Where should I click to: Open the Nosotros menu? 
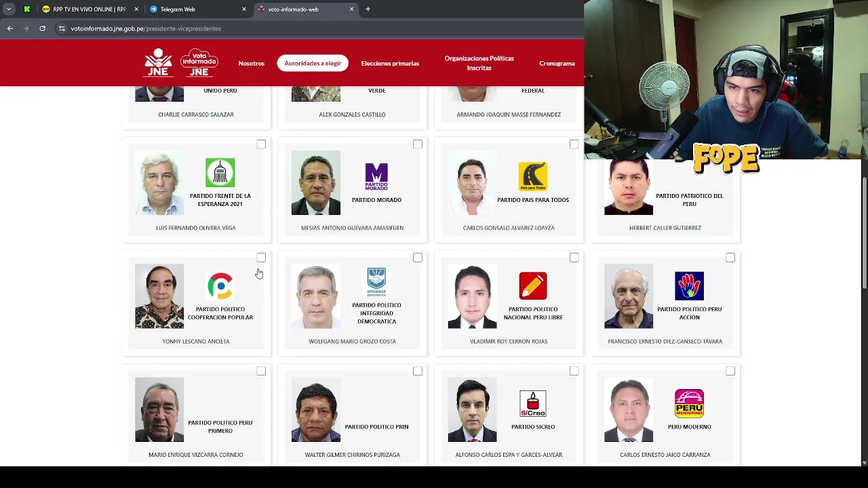251,63
